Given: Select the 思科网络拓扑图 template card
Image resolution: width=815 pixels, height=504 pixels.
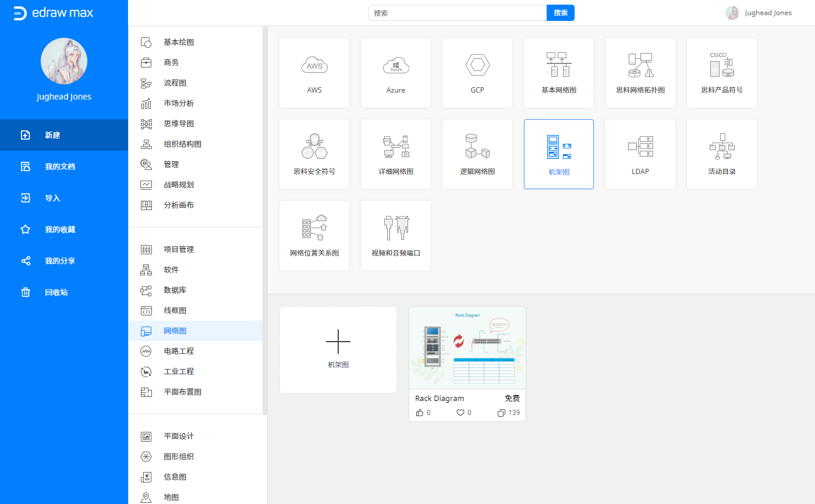Looking at the screenshot, I should point(640,73).
